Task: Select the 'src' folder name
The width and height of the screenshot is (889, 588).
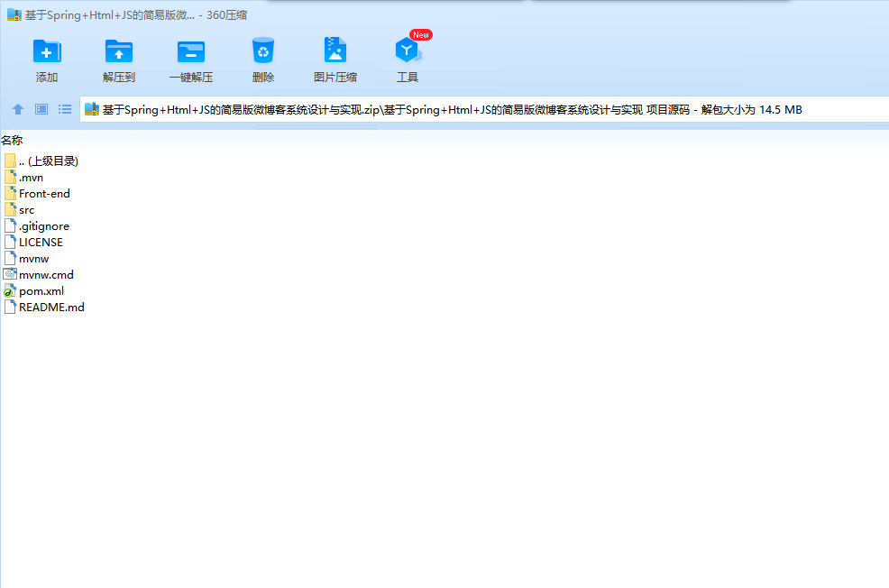Action: pos(27,210)
